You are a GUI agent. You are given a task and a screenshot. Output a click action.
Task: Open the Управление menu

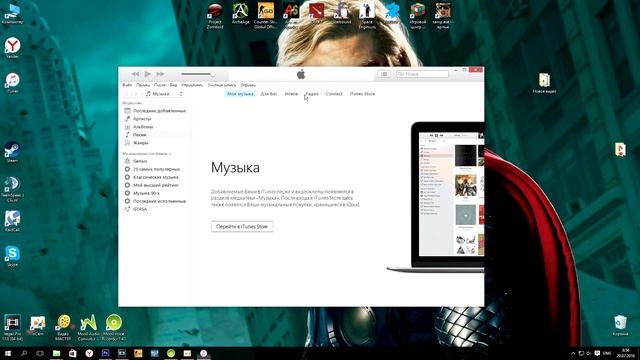click(x=192, y=85)
